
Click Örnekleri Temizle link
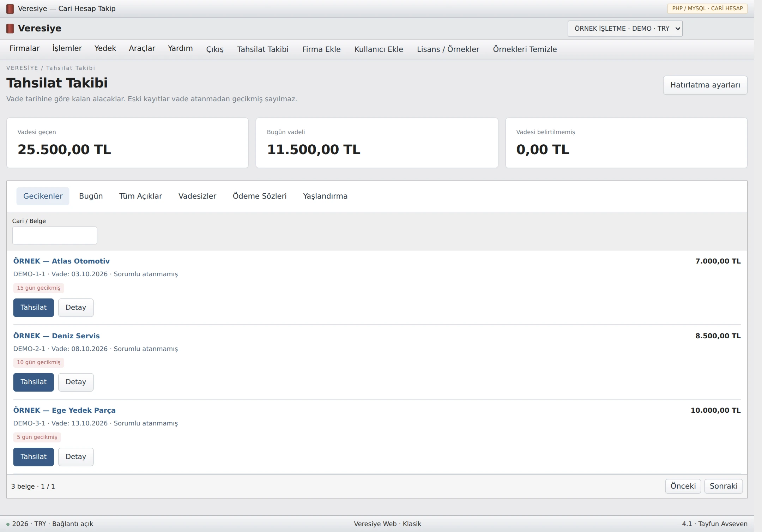point(525,49)
